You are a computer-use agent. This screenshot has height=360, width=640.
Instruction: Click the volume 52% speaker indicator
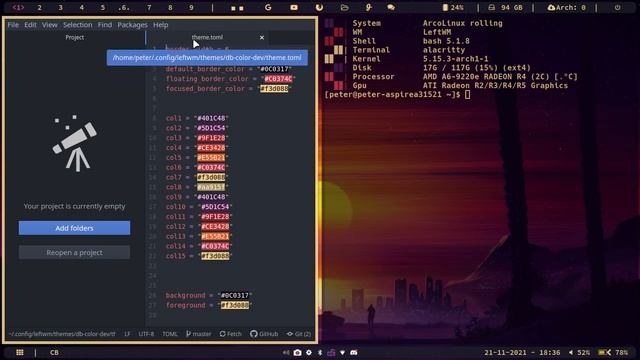(x=579, y=352)
